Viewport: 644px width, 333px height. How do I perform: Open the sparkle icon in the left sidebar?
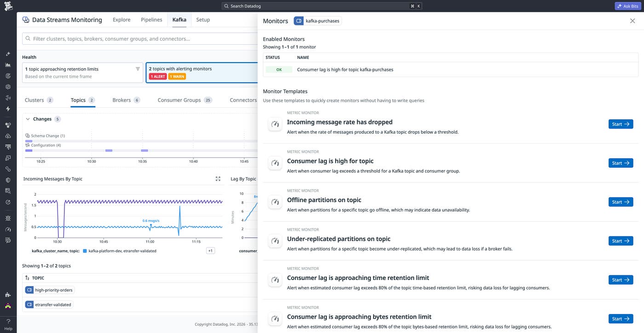tap(8, 54)
